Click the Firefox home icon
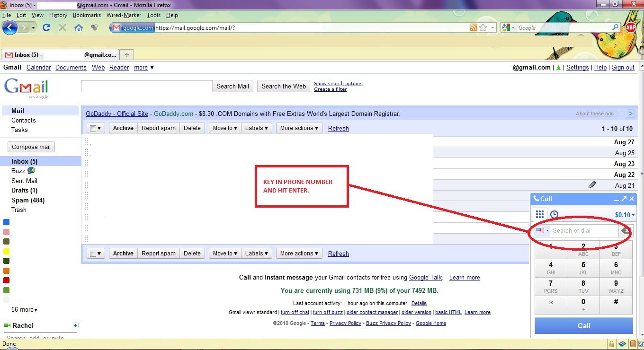The width and height of the screenshot is (644, 350). point(79,27)
